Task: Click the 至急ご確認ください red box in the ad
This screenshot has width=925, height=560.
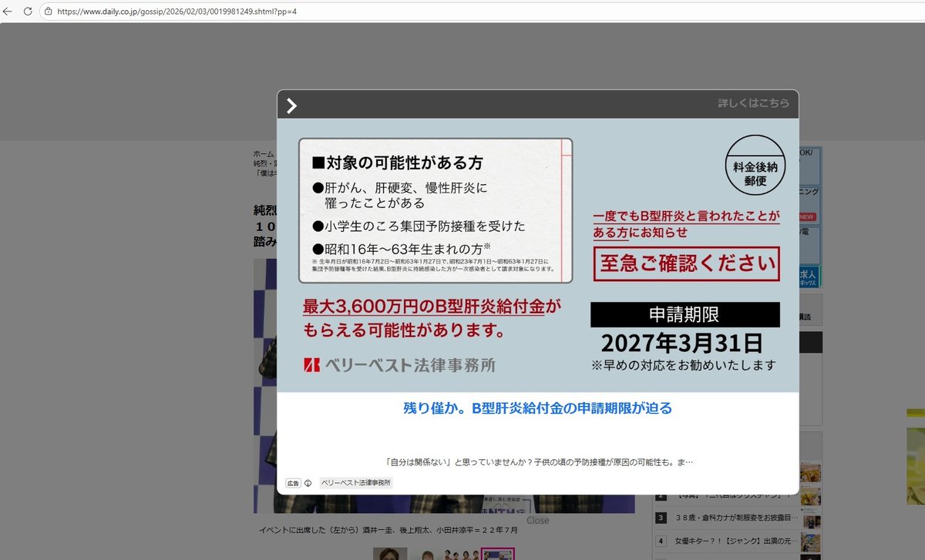Action: click(x=686, y=263)
